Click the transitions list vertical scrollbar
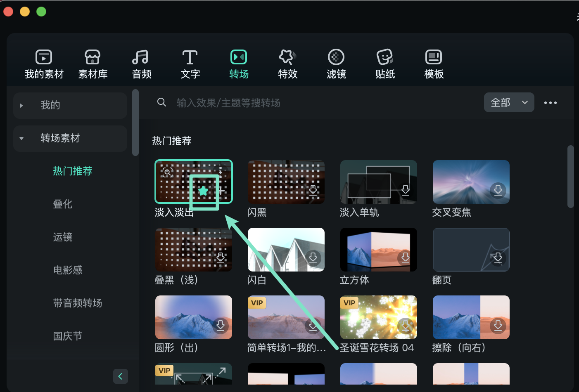 point(570,177)
